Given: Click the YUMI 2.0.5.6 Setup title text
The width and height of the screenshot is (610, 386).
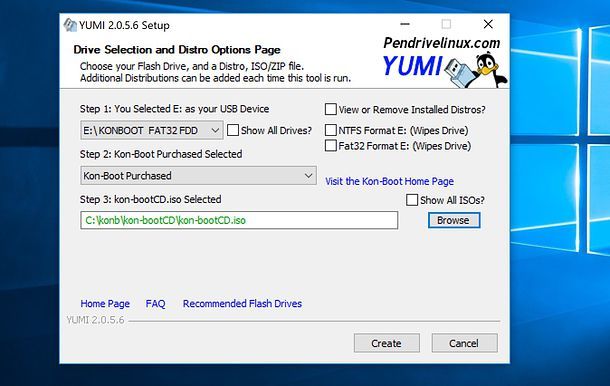Looking at the screenshot, I should click(124, 25).
